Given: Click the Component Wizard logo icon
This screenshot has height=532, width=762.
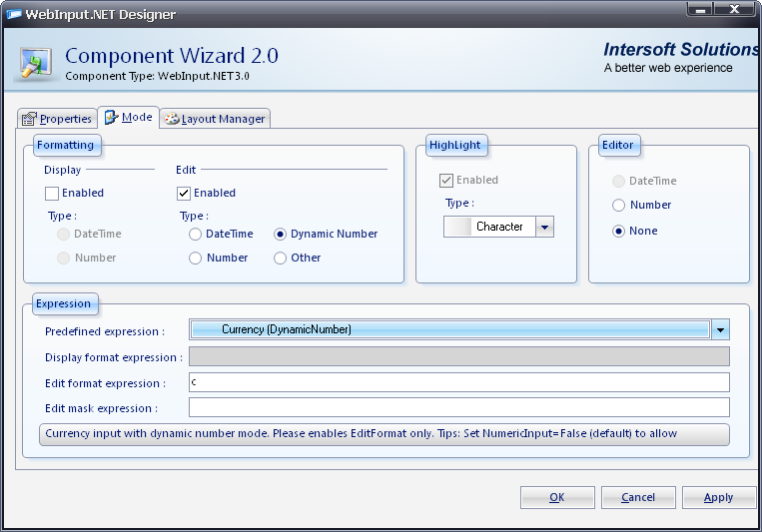Looking at the screenshot, I should click(38, 62).
